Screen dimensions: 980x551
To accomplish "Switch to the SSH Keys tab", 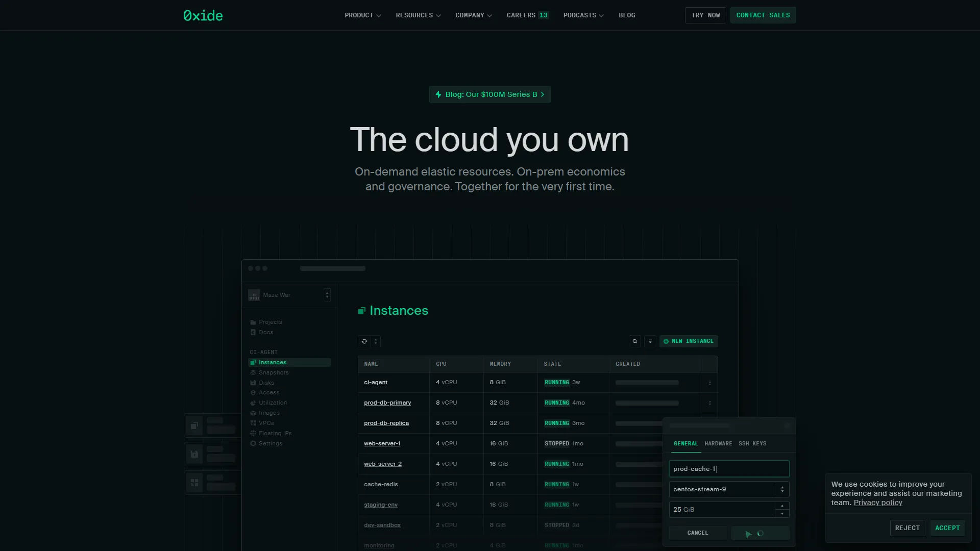I will pos(752,444).
